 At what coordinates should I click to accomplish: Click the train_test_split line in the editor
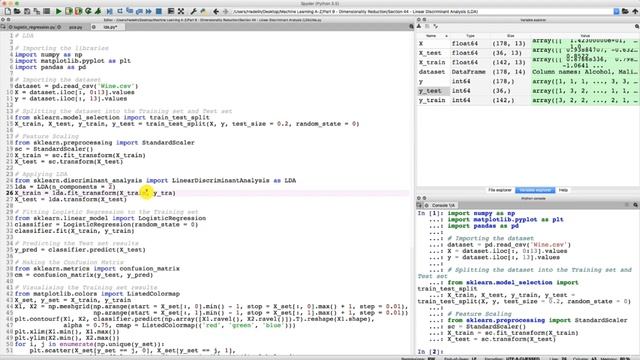(187, 124)
